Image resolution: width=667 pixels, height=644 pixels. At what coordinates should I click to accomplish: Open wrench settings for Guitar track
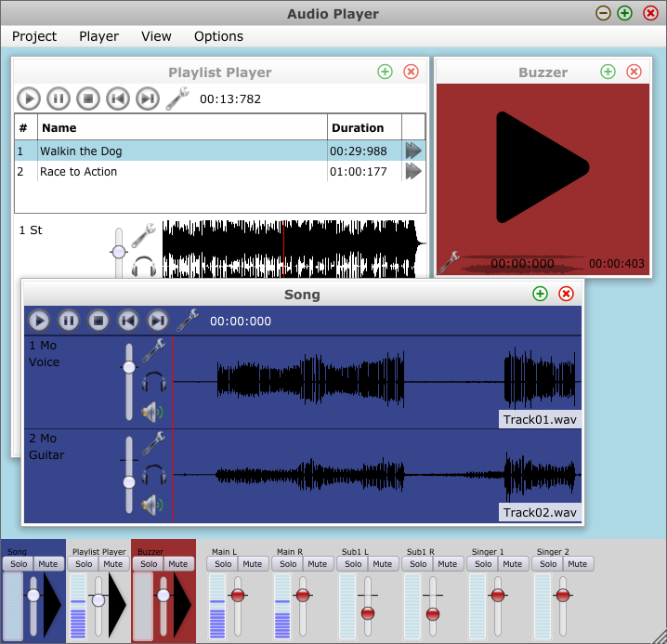coord(153,443)
